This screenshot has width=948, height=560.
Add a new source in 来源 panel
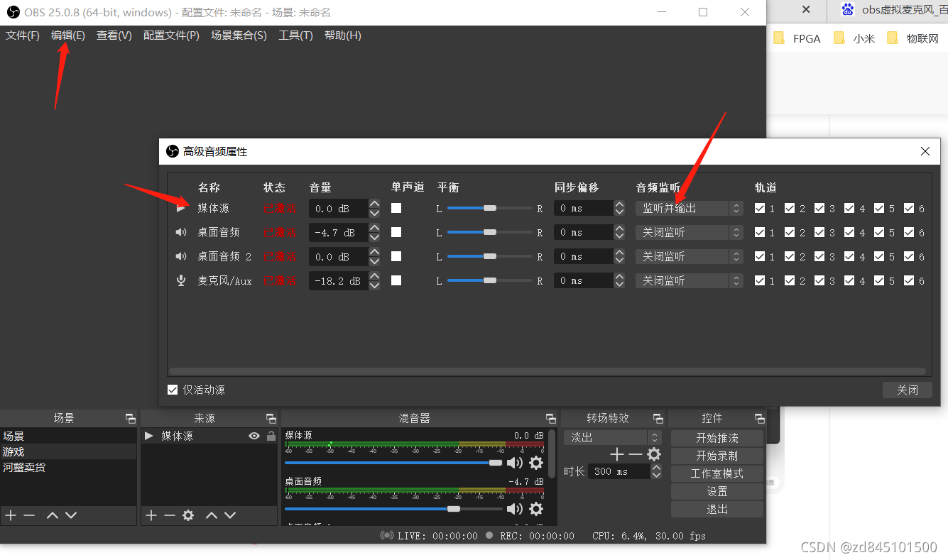tap(151, 515)
